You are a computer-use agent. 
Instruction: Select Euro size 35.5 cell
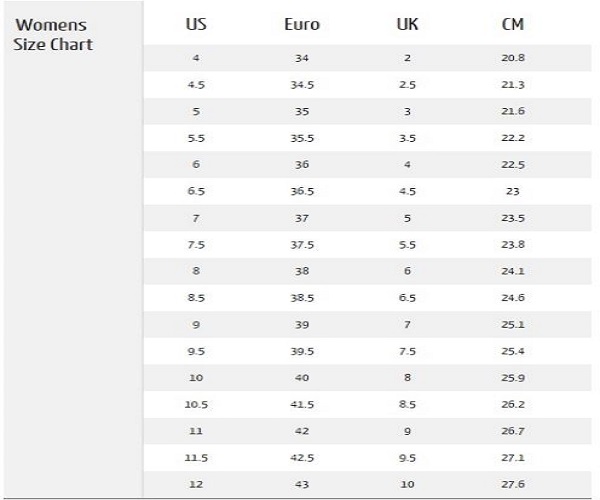pos(302,138)
